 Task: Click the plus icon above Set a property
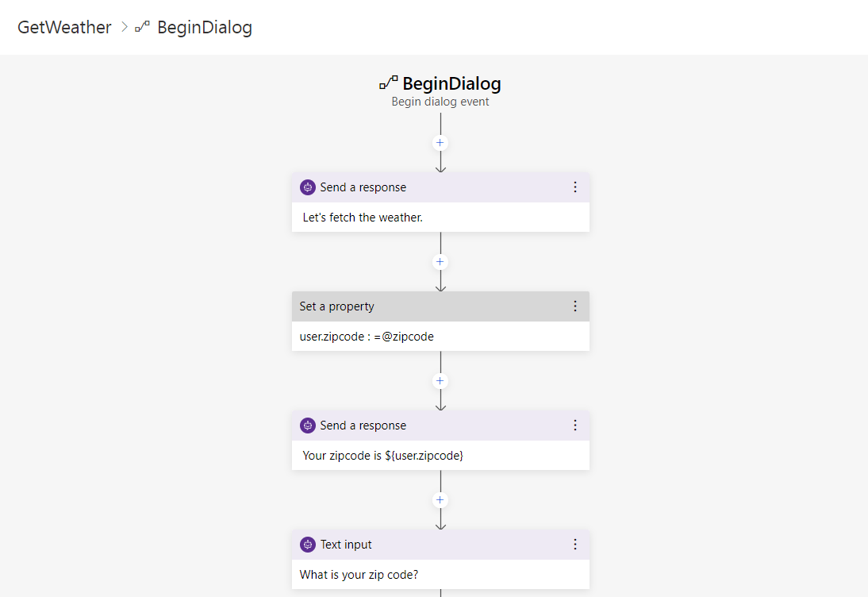click(x=440, y=261)
